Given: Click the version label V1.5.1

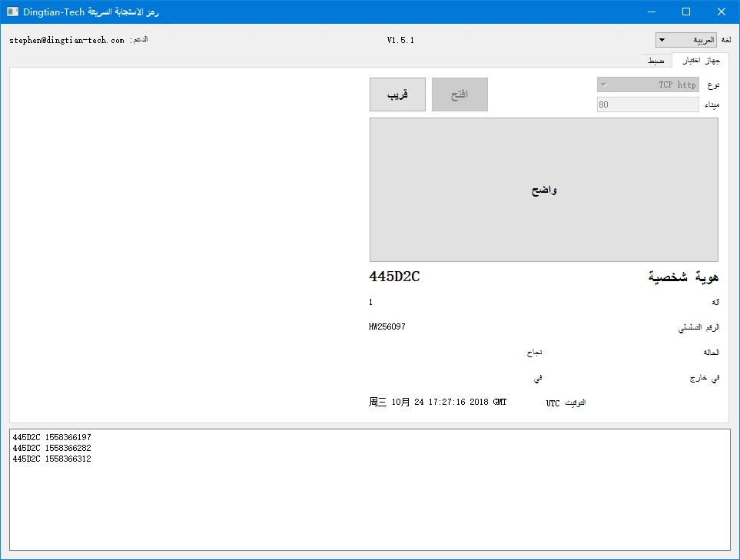Looking at the screenshot, I should pos(400,40).
